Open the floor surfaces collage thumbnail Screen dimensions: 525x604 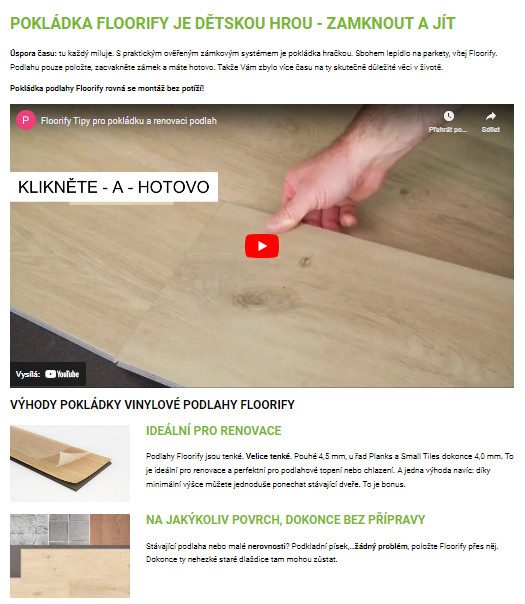point(70,556)
